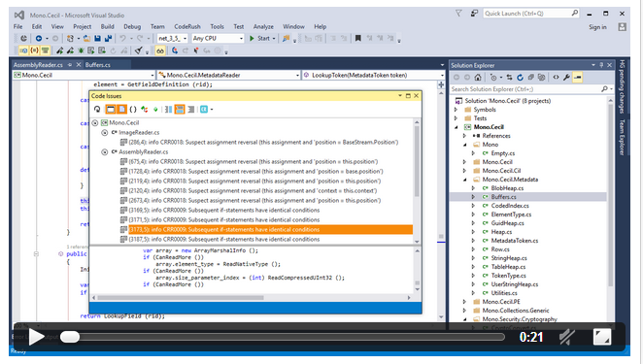
Task: Play the video
Action: (x=37, y=337)
